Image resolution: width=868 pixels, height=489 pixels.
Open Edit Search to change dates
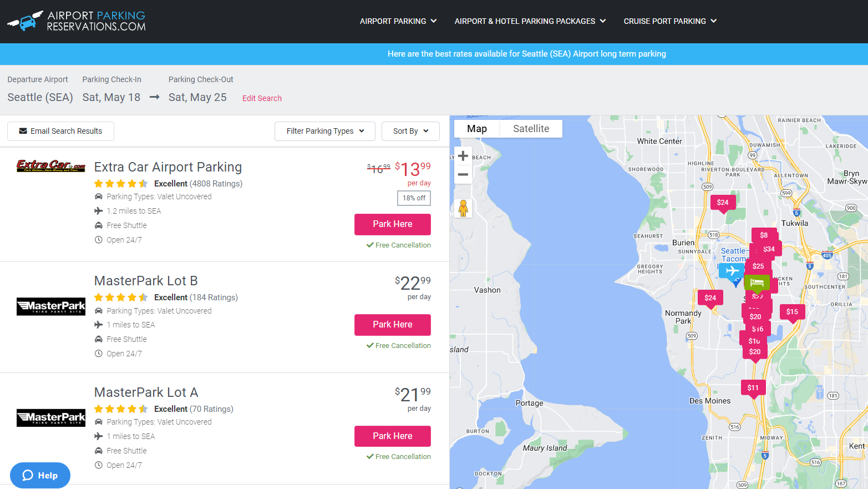(262, 98)
